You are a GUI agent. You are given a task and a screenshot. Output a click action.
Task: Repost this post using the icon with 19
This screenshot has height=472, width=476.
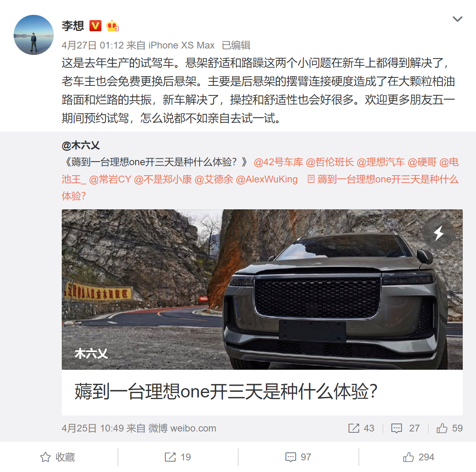(x=178, y=457)
